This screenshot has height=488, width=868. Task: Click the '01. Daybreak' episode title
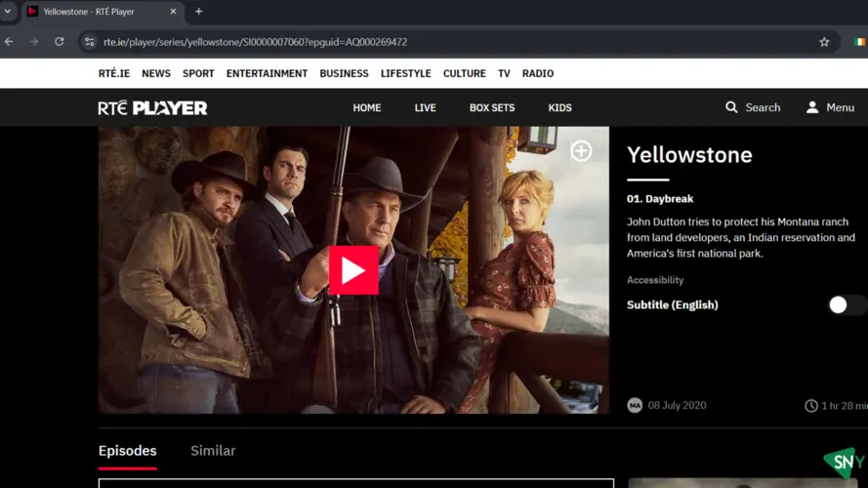point(660,199)
